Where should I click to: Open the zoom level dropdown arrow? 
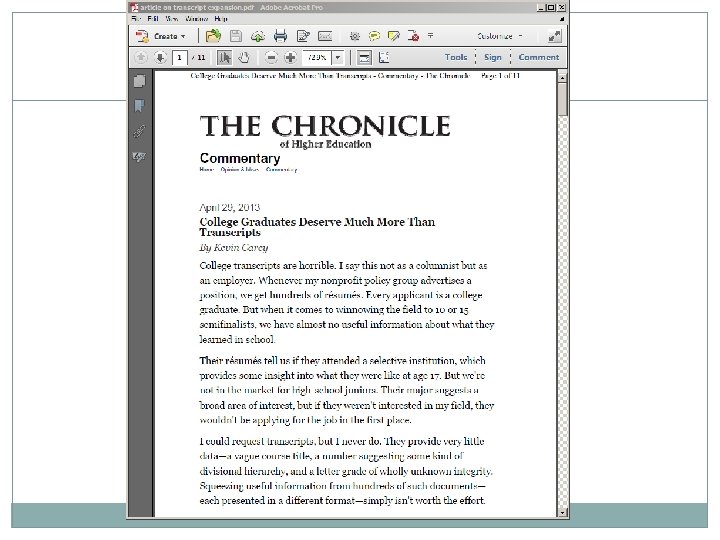coord(338,57)
